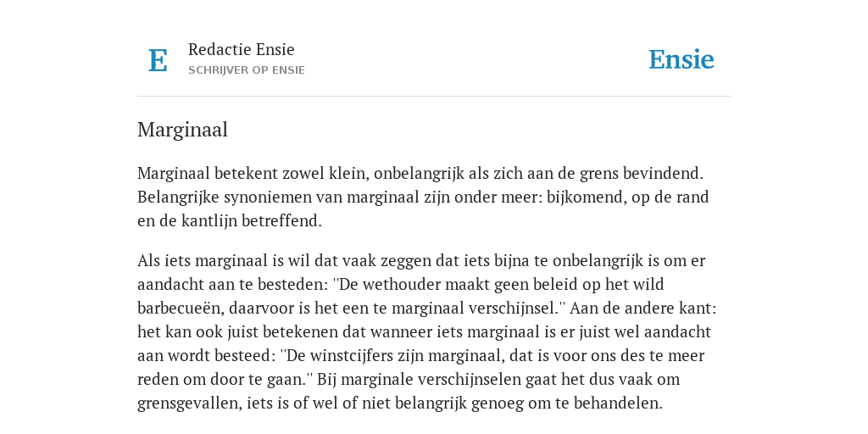
Task: Select the SCHRIJVER OP ENSIE subtitle
Action: point(247,70)
